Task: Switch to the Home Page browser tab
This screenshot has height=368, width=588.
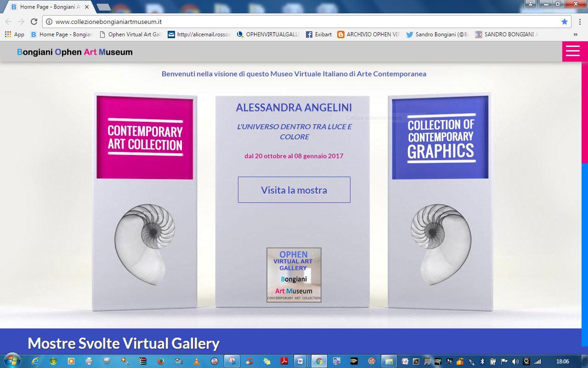Action: (x=48, y=7)
